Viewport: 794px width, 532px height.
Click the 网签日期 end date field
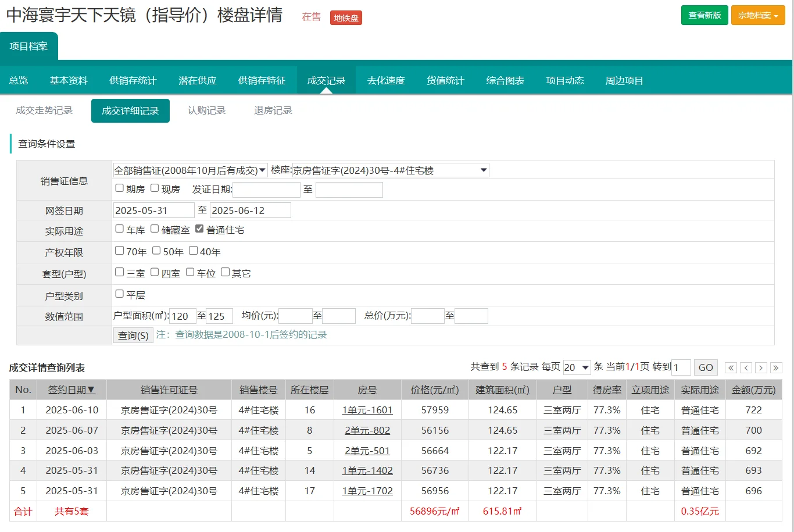point(250,210)
